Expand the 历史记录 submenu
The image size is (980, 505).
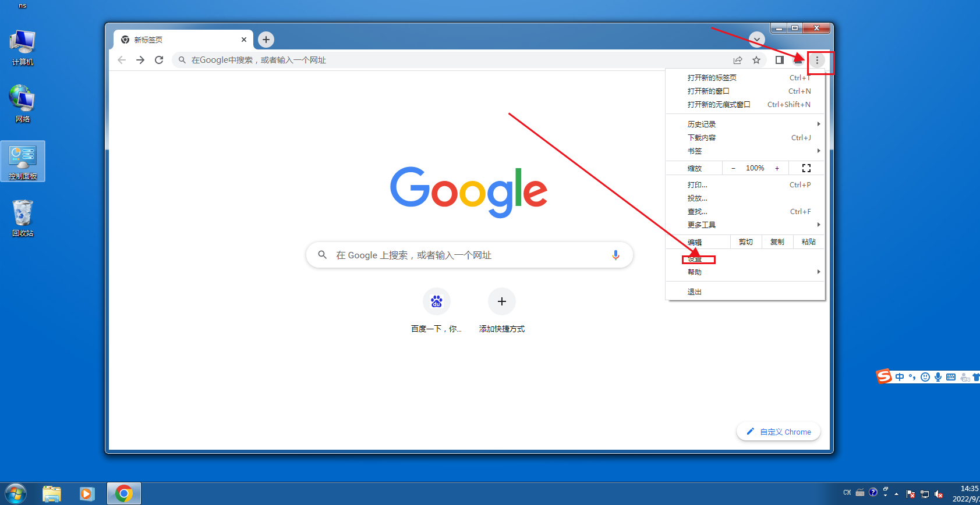point(745,124)
